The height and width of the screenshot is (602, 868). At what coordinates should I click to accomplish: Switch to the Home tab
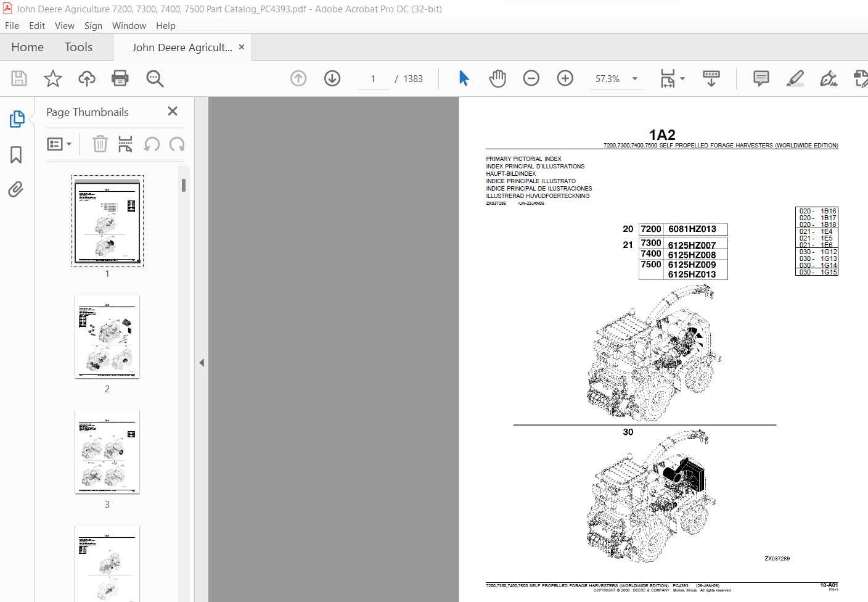point(27,47)
